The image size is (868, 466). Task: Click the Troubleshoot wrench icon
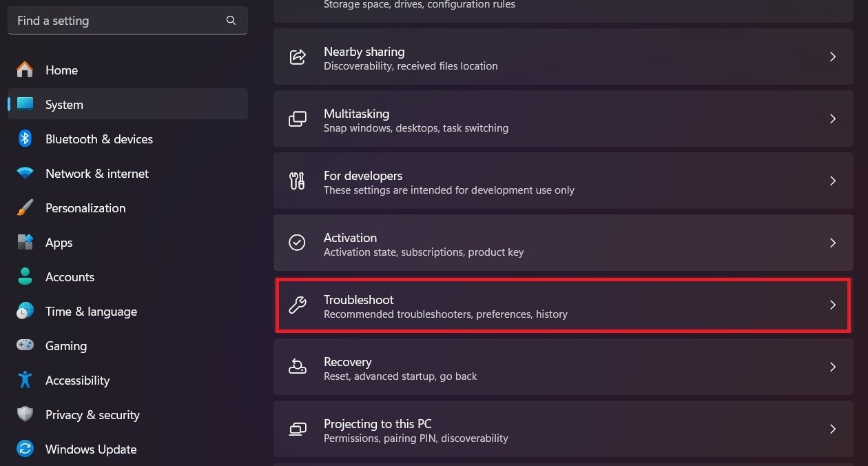[x=298, y=305]
